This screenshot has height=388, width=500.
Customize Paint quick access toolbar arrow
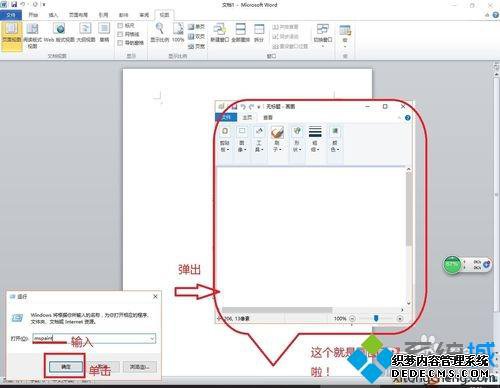click(259, 107)
